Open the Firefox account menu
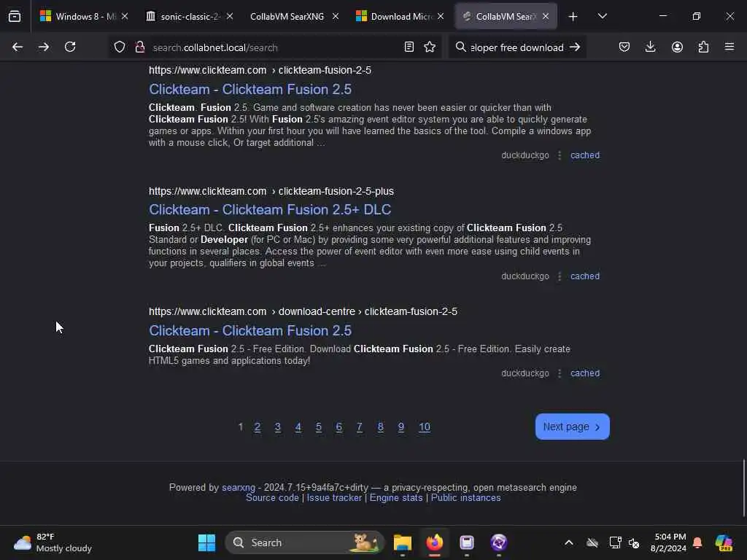747x560 pixels. [x=677, y=47]
